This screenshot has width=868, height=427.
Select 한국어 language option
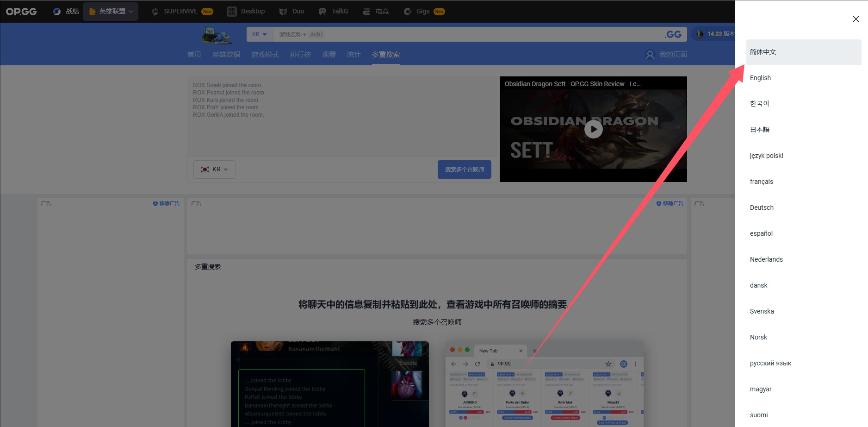[x=759, y=103]
